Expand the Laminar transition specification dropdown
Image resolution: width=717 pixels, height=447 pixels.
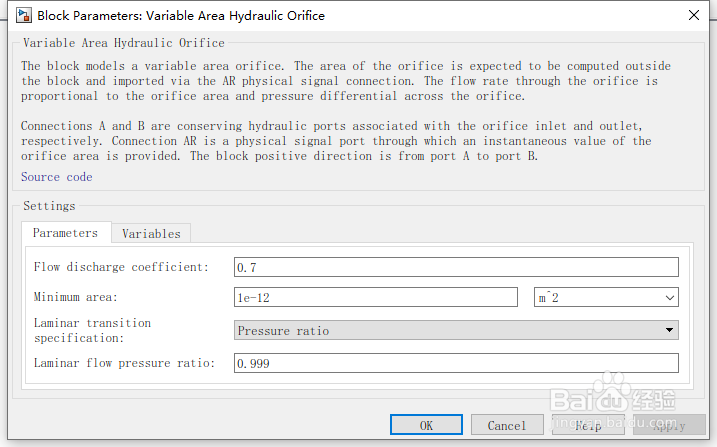coord(455,330)
